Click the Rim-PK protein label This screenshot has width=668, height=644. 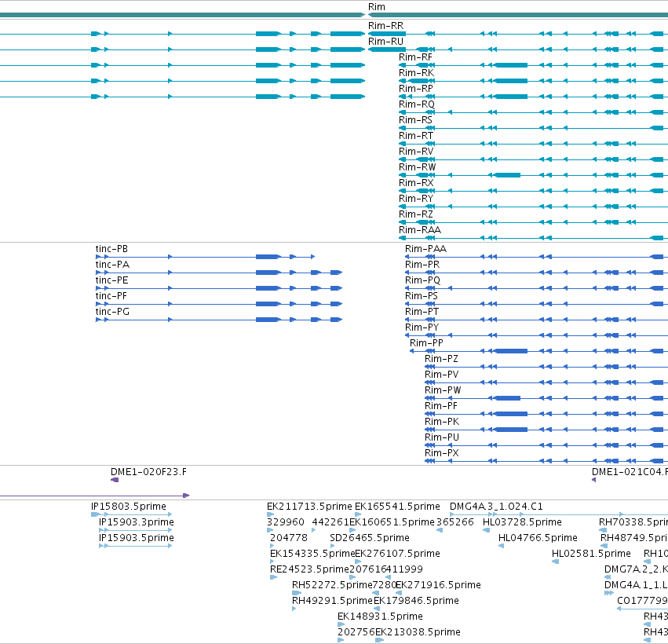point(442,423)
